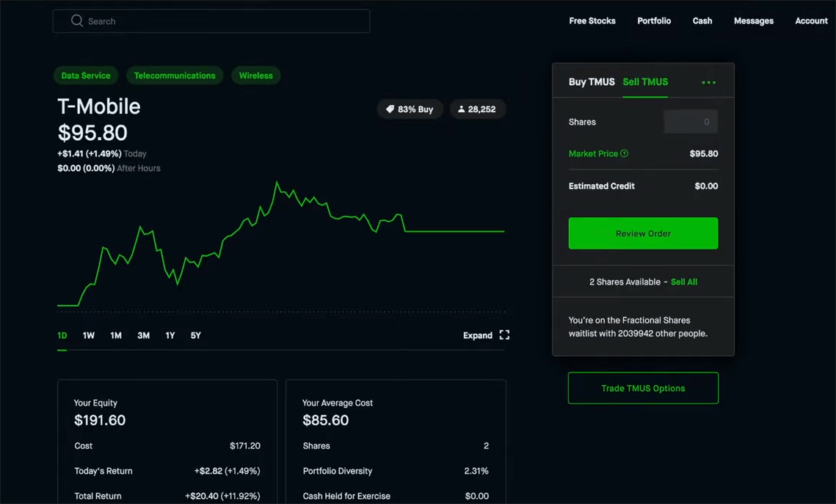Switch to the Sell TMUS tab
Screen dimensions: 836x504
point(645,82)
